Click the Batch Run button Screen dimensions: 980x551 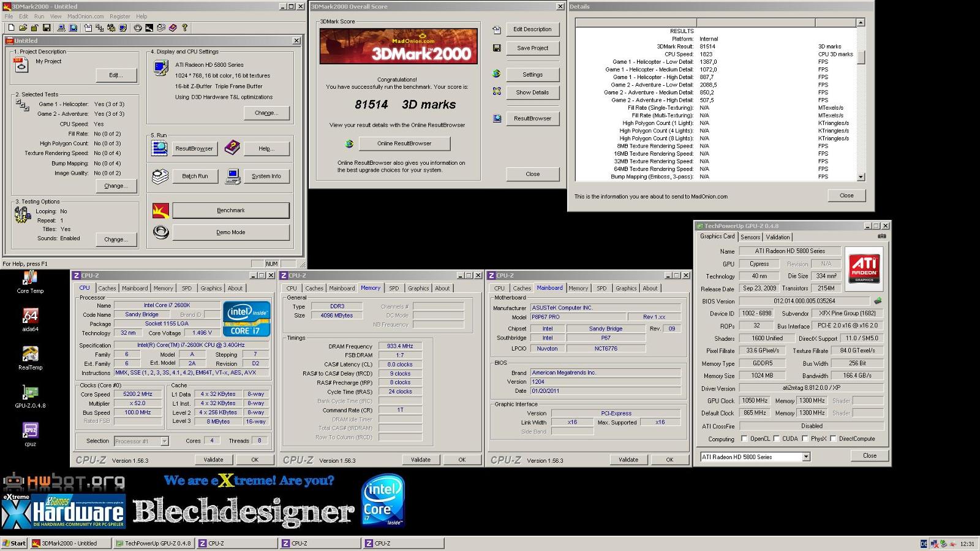195,176
